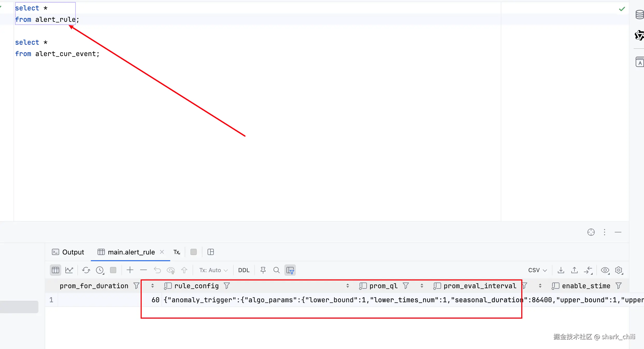Delete selected row with minus icon
This screenshot has width=644, height=349.
tap(143, 270)
